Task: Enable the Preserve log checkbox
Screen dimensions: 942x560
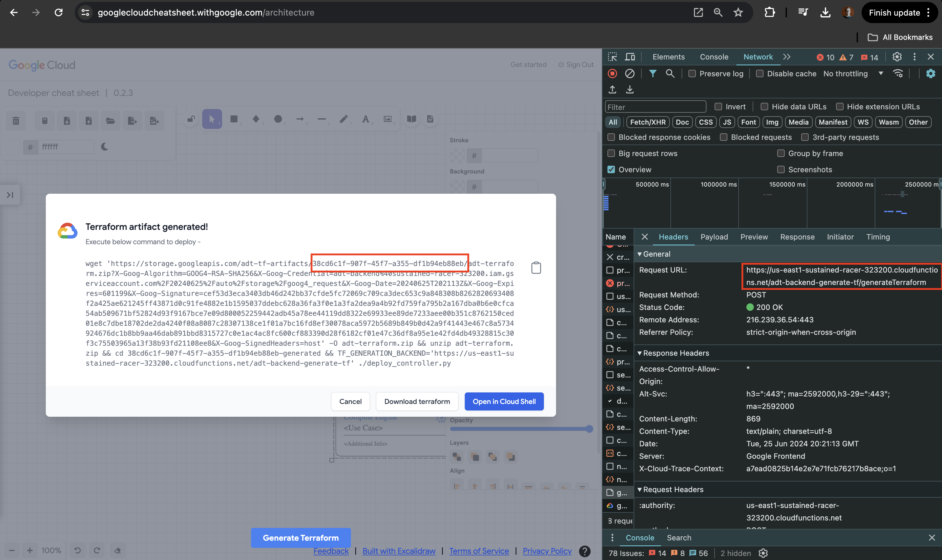Action: click(x=692, y=74)
